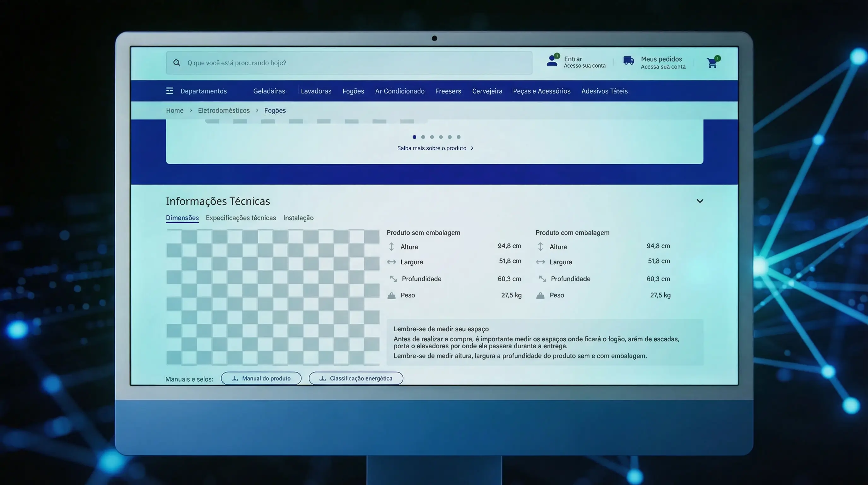Select the last carousel dot
The width and height of the screenshot is (868, 485).
click(x=459, y=137)
